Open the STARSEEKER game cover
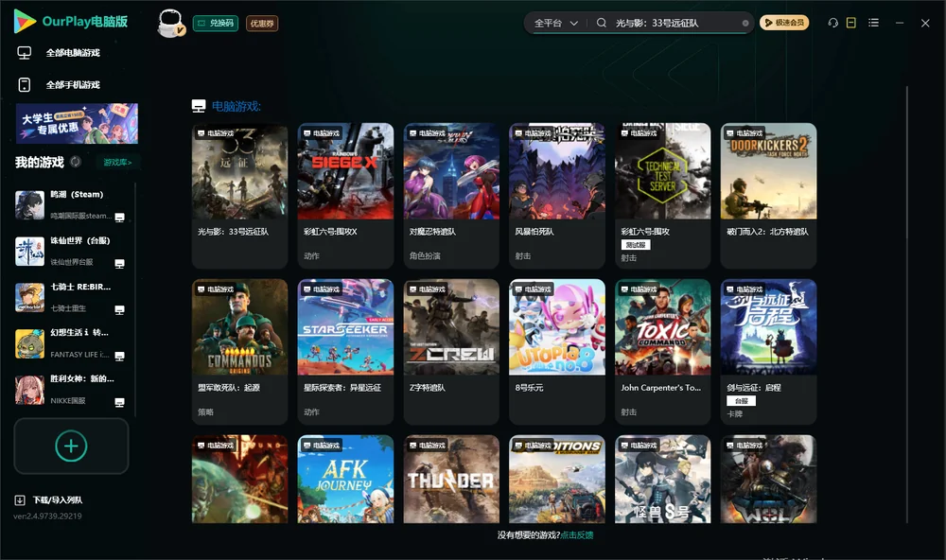 345,327
